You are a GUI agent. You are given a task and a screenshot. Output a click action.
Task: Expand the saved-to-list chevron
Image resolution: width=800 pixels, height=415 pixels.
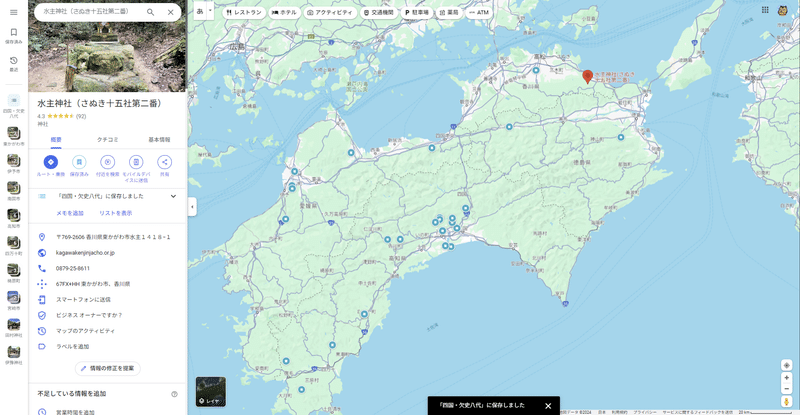coord(173,196)
